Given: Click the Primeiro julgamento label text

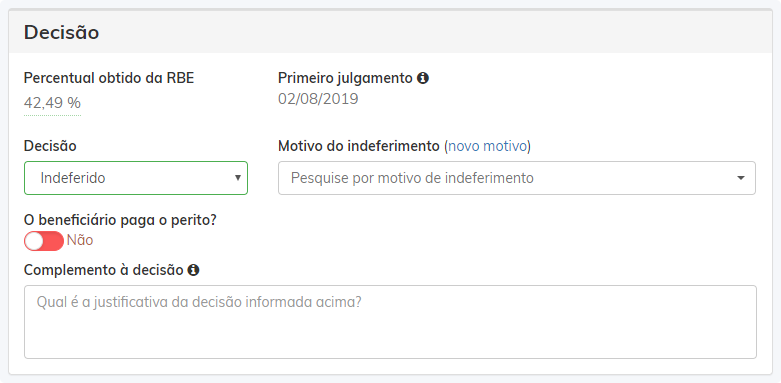Looking at the screenshot, I should click(345, 78).
